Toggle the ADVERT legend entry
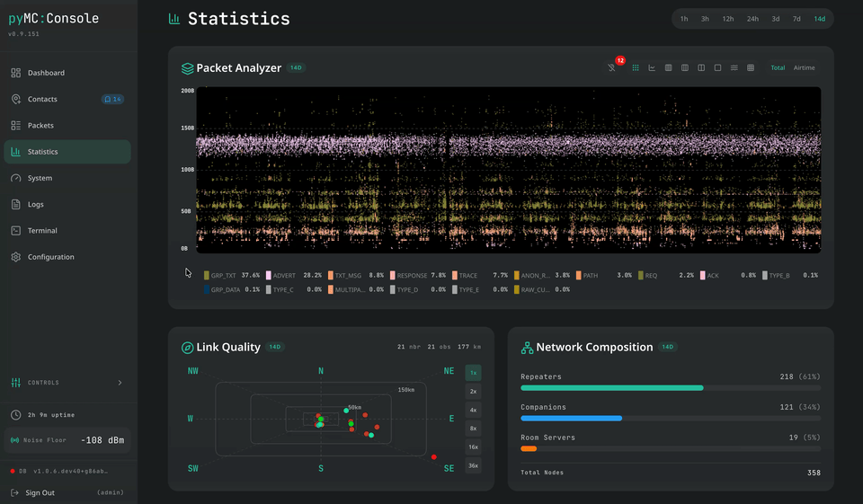863x504 pixels. tap(284, 276)
